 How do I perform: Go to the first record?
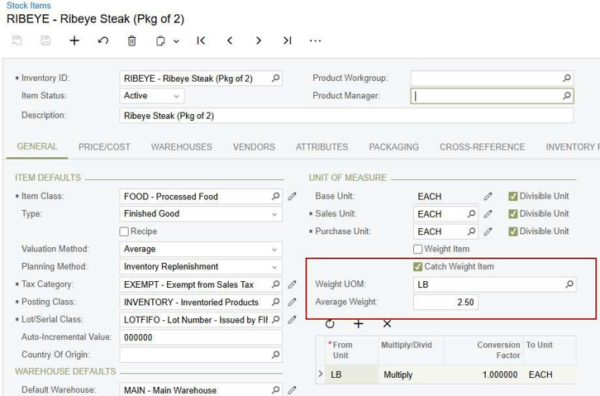[x=201, y=41]
